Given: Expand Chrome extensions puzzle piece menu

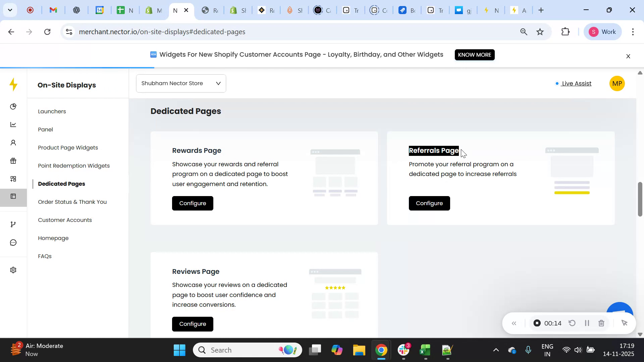Looking at the screenshot, I should coord(566,32).
